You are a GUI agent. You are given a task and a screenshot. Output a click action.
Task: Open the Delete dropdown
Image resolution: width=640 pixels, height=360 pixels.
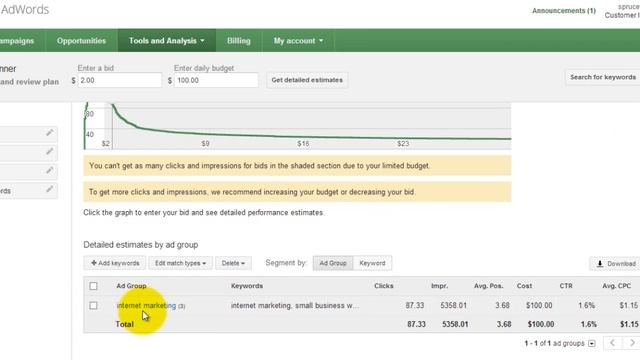click(x=233, y=263)
